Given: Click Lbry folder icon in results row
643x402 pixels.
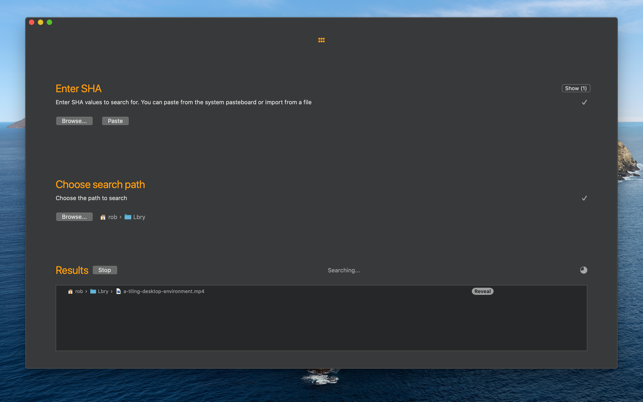Looking at the screenshot, I should (x=93, y=291).
